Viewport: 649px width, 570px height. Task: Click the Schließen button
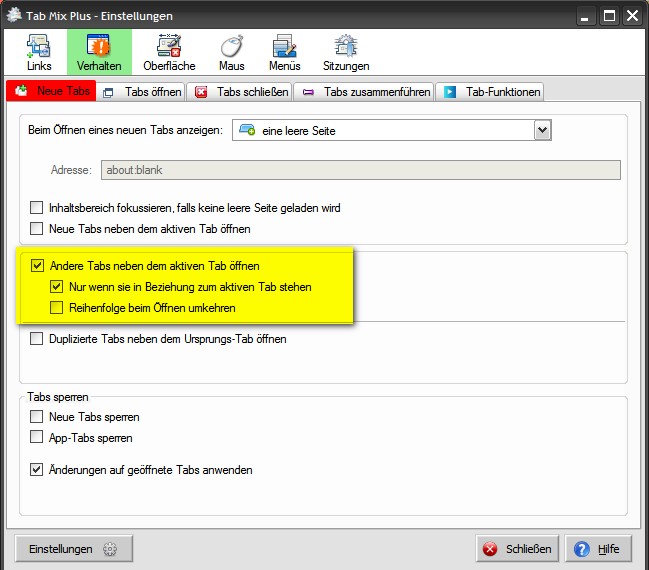click(517, 548)
